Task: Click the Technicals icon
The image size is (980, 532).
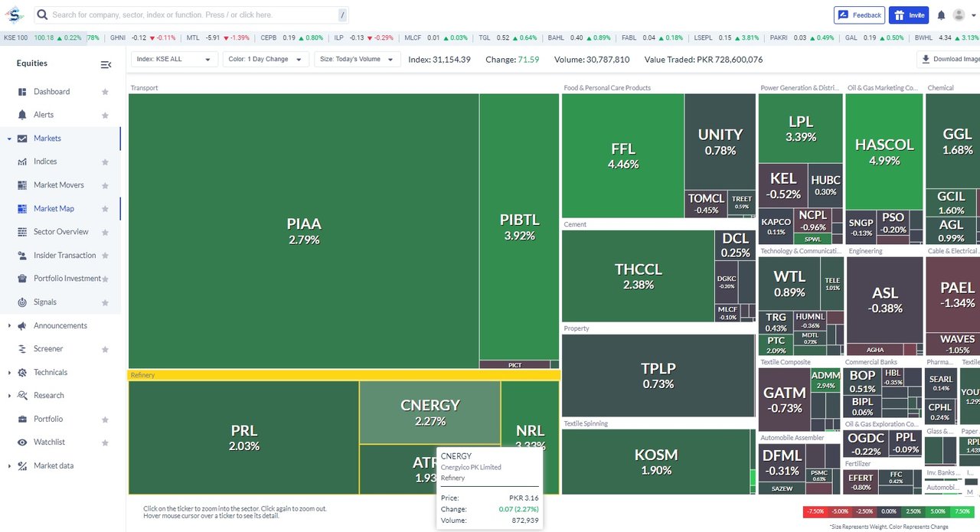Action: point(22,372)
